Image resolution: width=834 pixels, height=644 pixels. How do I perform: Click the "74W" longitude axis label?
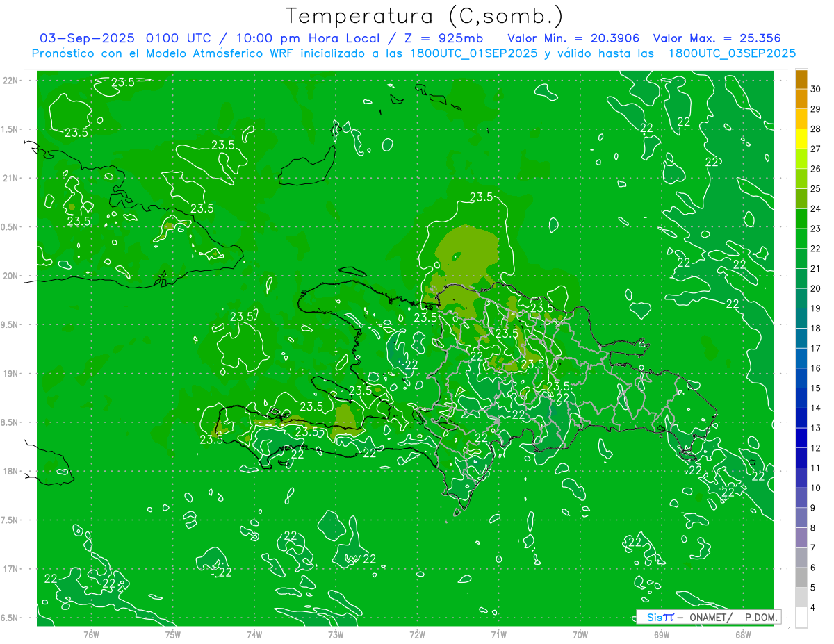[x=254, y=635]
